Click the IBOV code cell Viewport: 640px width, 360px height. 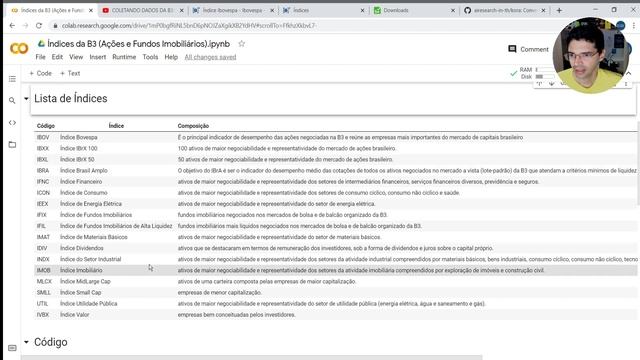43,138
